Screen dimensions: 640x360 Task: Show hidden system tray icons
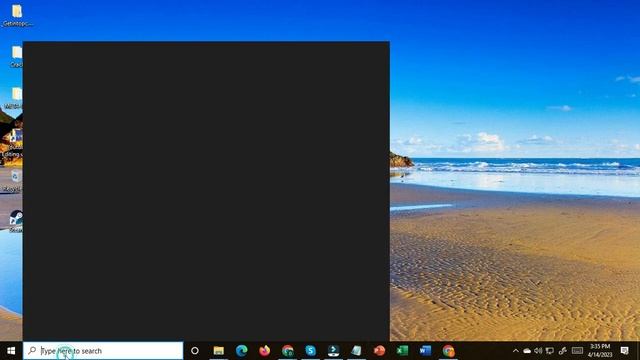click(516, 351)
